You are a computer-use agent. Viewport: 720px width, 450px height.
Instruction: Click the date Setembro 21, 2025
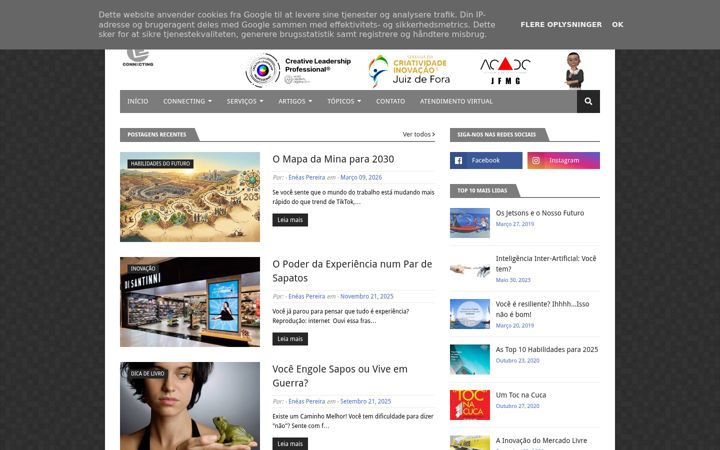point(366,401)
